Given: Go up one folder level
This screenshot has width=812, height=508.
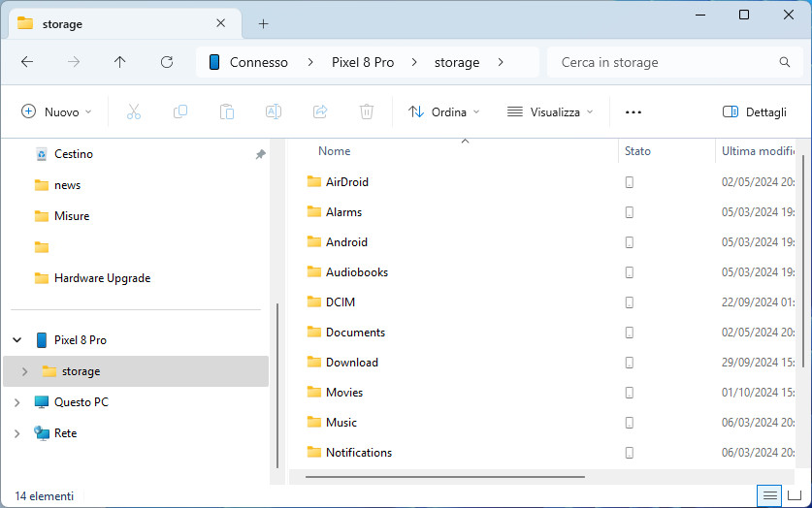Looking at the screenshot, I should (x=119, y=62).
